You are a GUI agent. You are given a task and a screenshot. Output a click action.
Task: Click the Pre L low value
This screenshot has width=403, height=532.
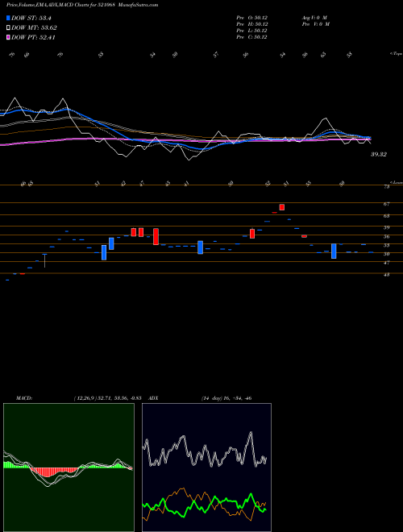pos(251,31)
